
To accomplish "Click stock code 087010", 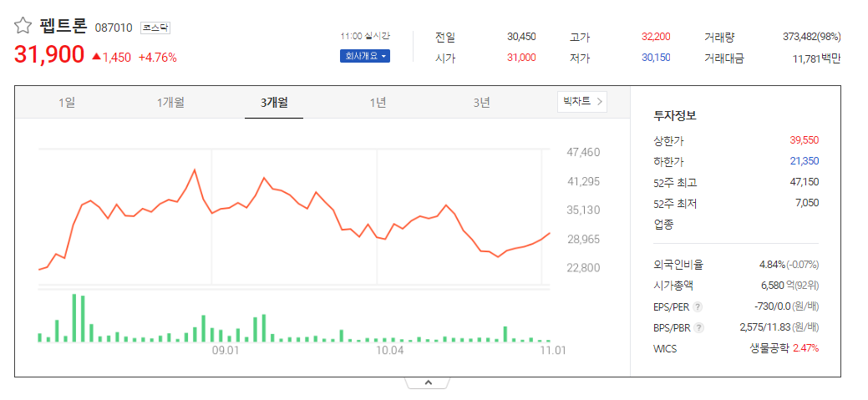I will click(114, 28).
